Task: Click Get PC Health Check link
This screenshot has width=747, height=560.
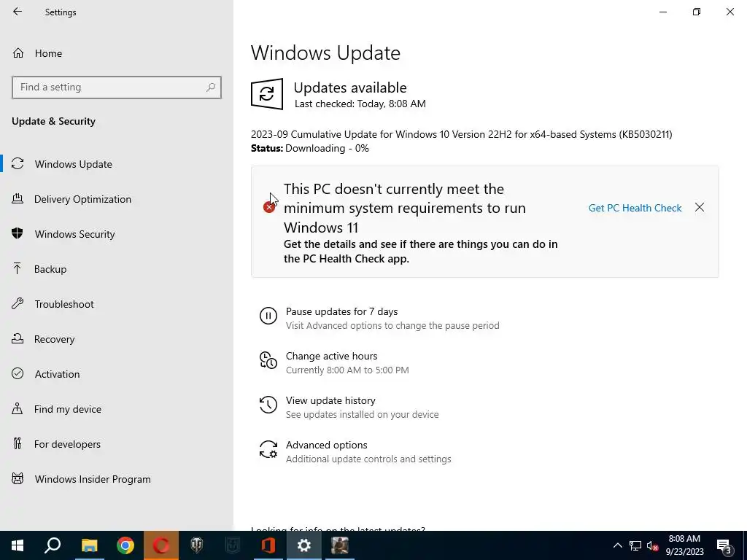Action: point(635,208)
